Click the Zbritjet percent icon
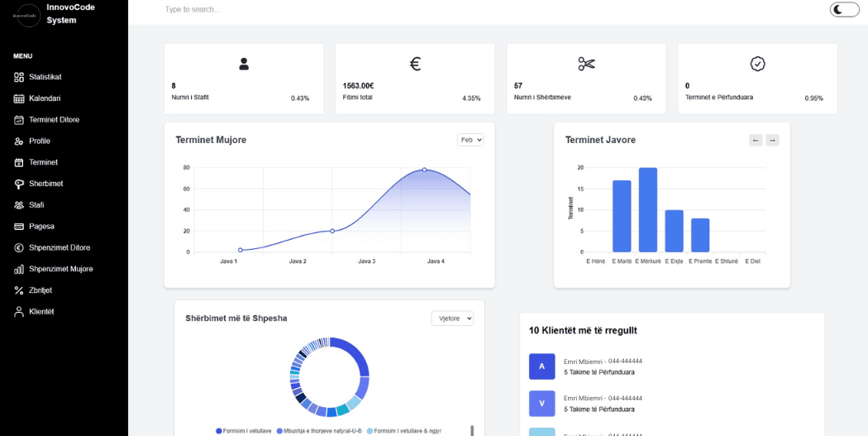 (x=19, y=290)
